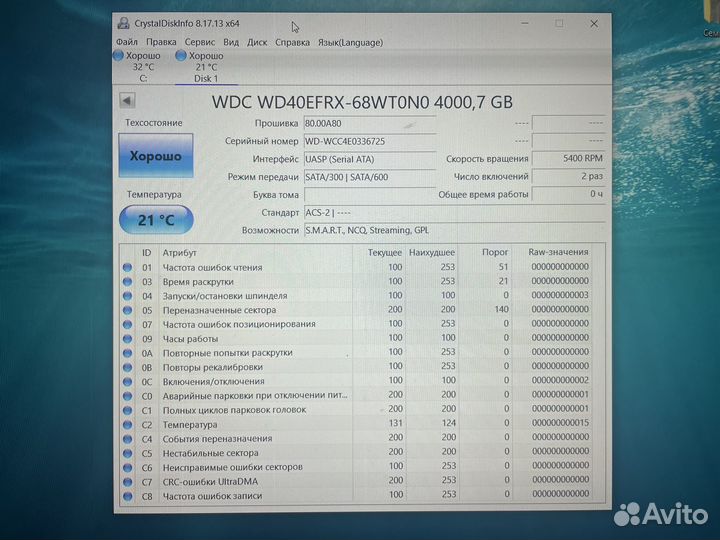Viewport: 720px width, 540px height.
Task: Open the Вид menu
Action: [x=231, y=42]
